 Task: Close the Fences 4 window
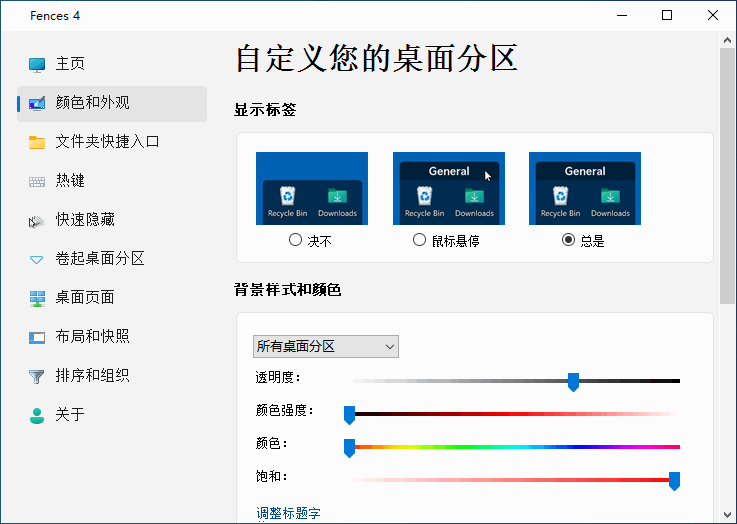click(713, 16)
